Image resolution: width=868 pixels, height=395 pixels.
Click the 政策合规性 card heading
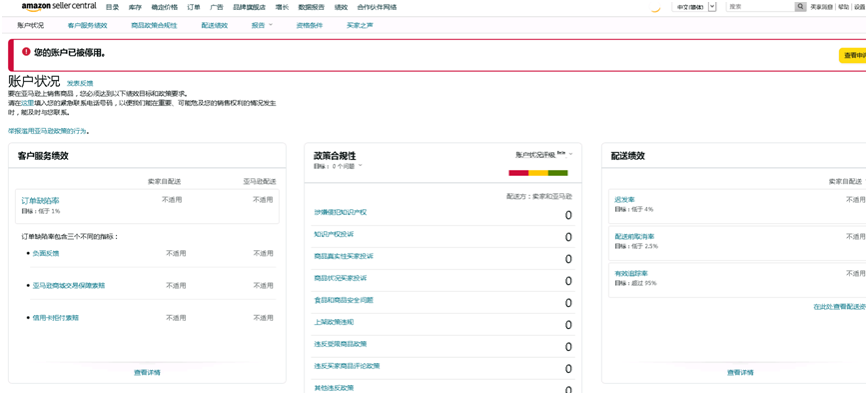click(335, 156)
